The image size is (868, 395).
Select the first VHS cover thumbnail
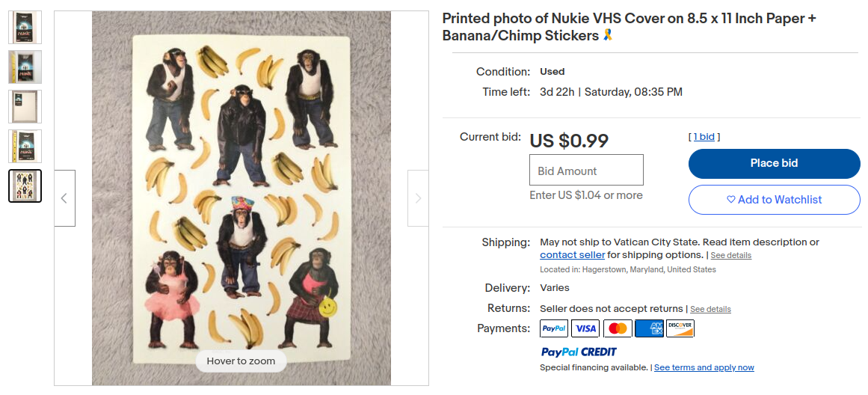[x=25, y=27]
